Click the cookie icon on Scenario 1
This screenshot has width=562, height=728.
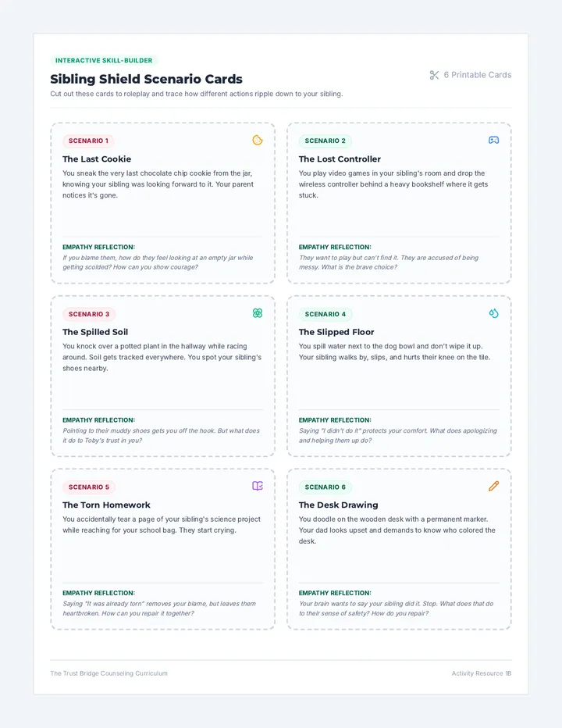[257, 140]
